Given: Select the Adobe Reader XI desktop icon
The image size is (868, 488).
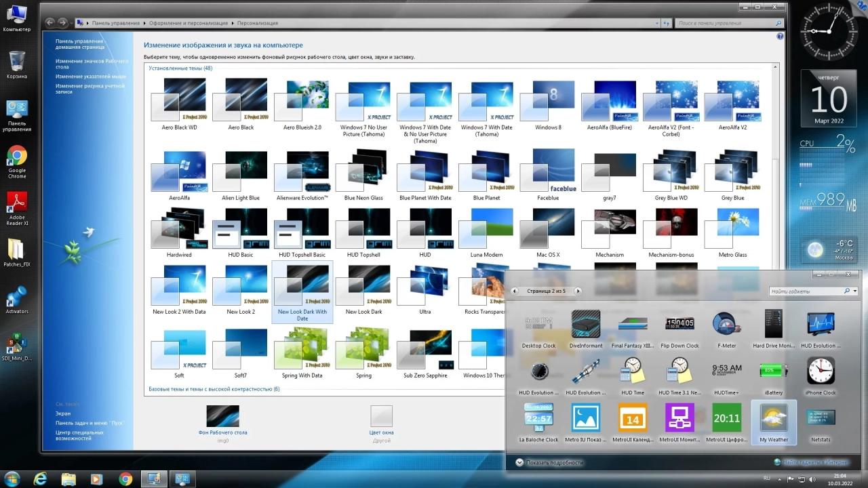Looking at the screenshot, I should click(x=17, y=208).
